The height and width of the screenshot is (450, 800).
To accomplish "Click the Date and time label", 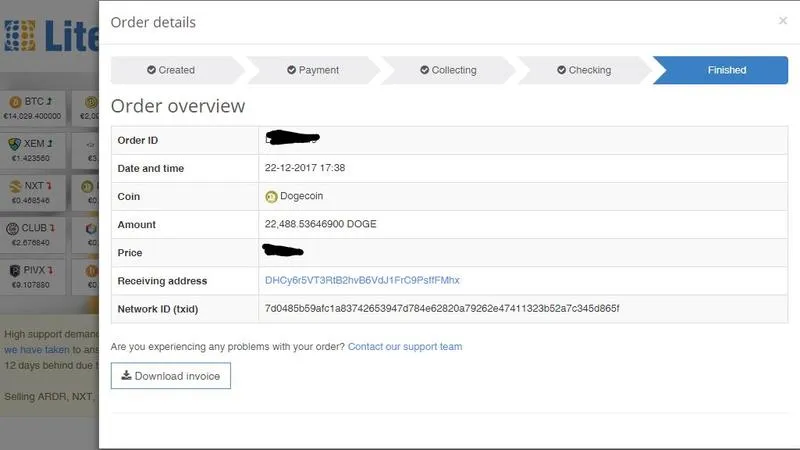I will [x=151, y=168].
